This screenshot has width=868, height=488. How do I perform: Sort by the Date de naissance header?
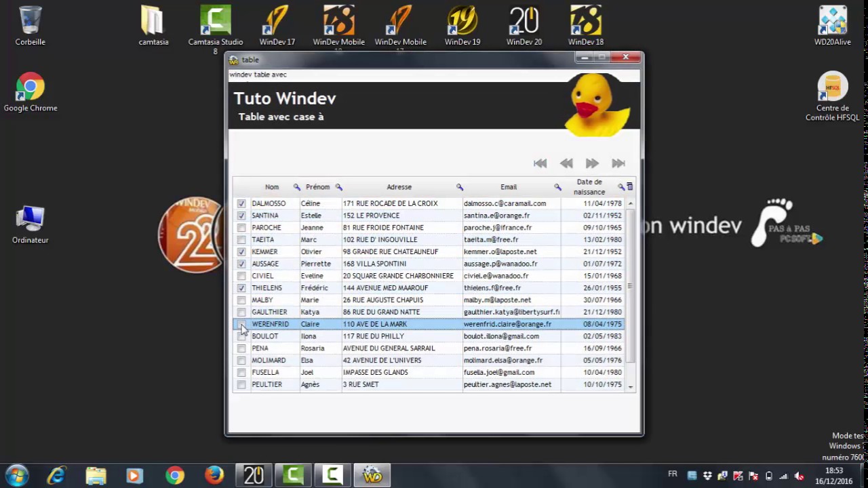click(589, 187)
